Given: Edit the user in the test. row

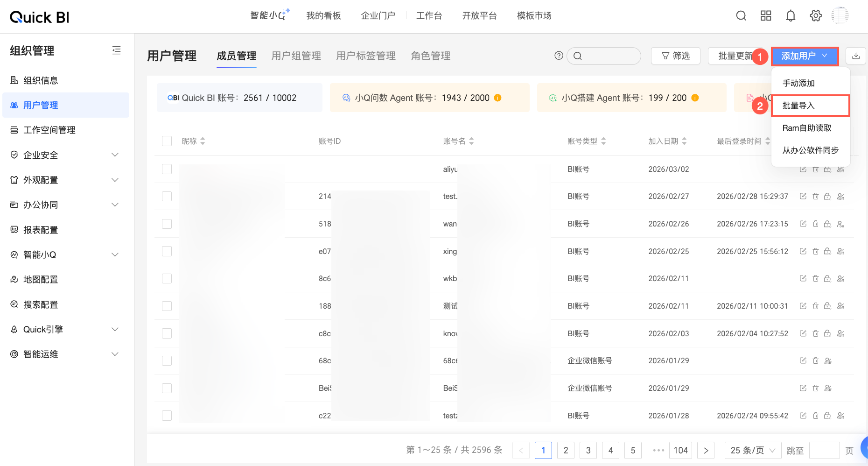Looking at the screenshot, I should [x=803, y=197].
